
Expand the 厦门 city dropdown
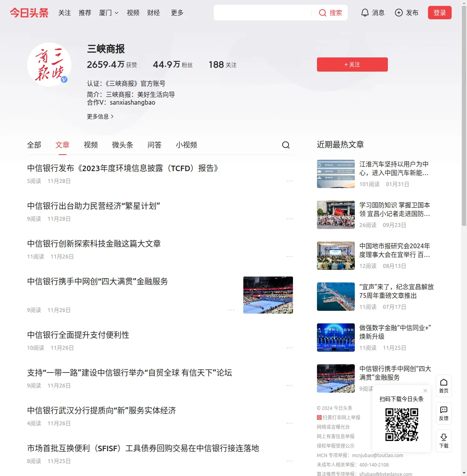click(x=109, y=13)
